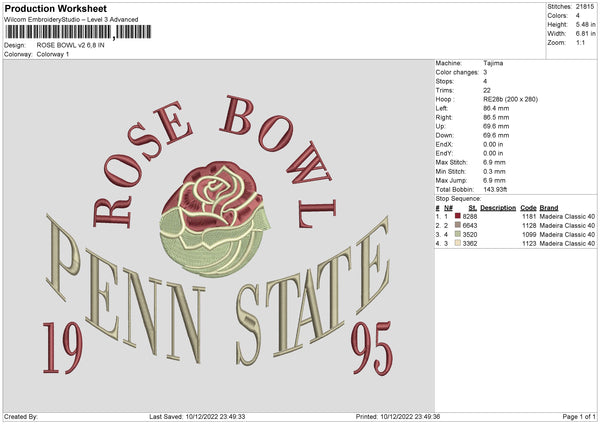Click thread code 1099 in the third row
600x424 pixels.
click(x=529, y=235)
